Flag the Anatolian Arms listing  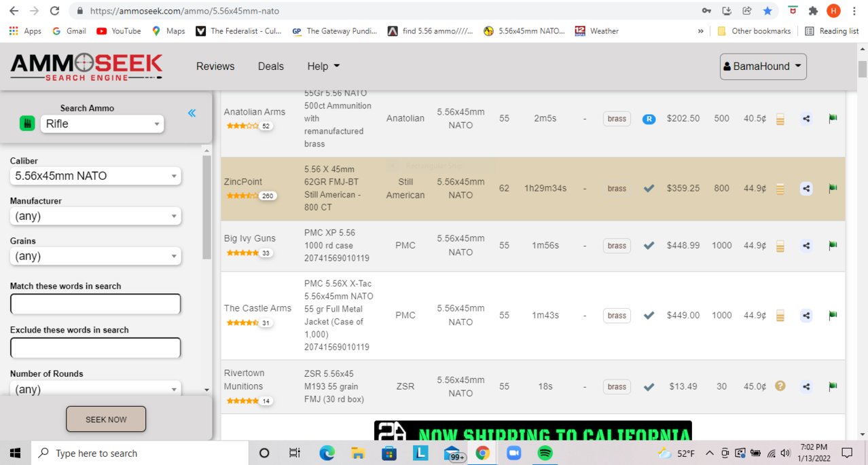coord(833,118)
